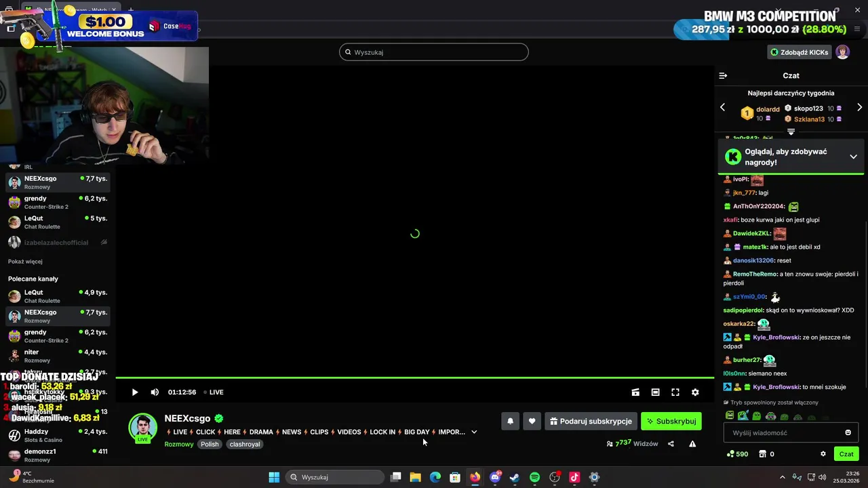Jump to LIVE in the player bar
The height and width of the screenshot is (488, 868).
pyautogui.click(x=213, y=392)
